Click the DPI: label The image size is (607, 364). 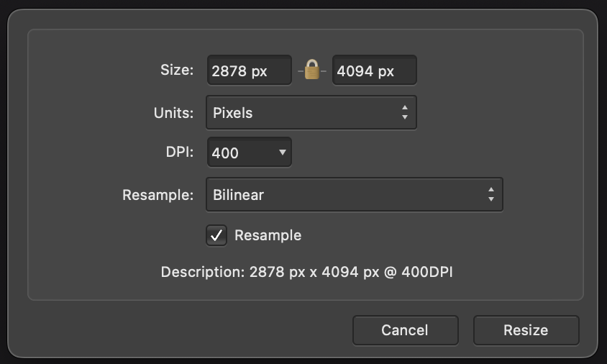(180, 153)
